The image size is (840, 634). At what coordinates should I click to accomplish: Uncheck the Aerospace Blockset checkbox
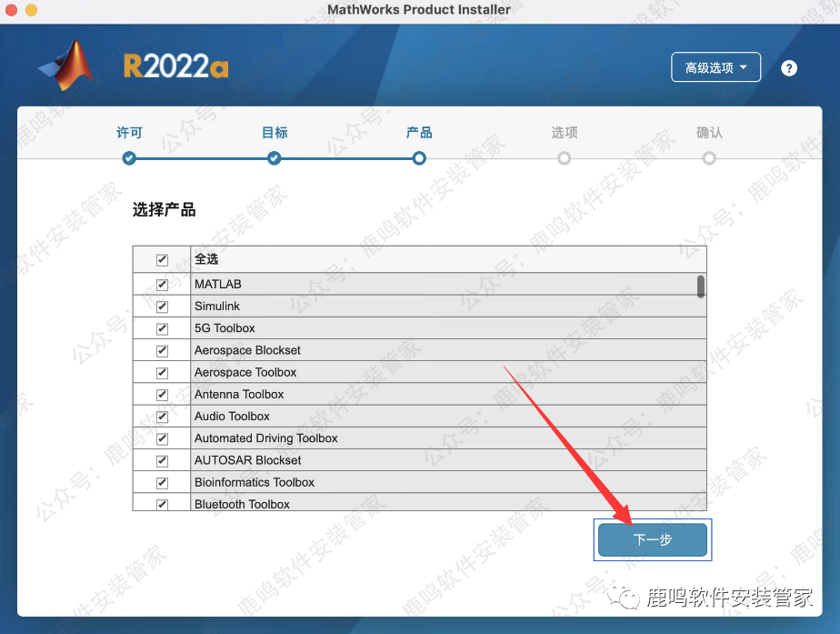click(163, 350)
